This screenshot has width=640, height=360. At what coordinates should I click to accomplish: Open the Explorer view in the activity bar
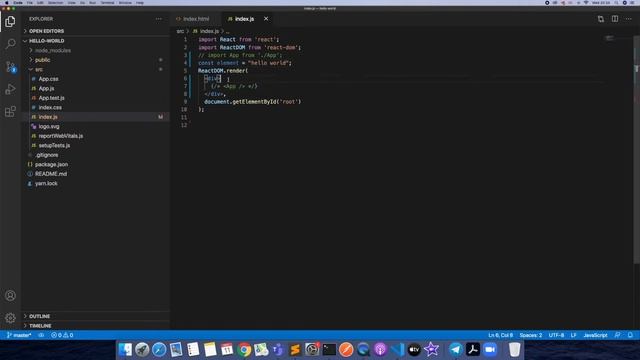(10, 21)
